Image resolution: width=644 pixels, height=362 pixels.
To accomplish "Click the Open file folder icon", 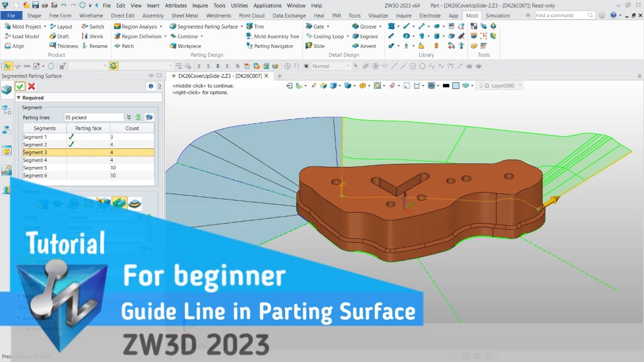I will (25, 6).
